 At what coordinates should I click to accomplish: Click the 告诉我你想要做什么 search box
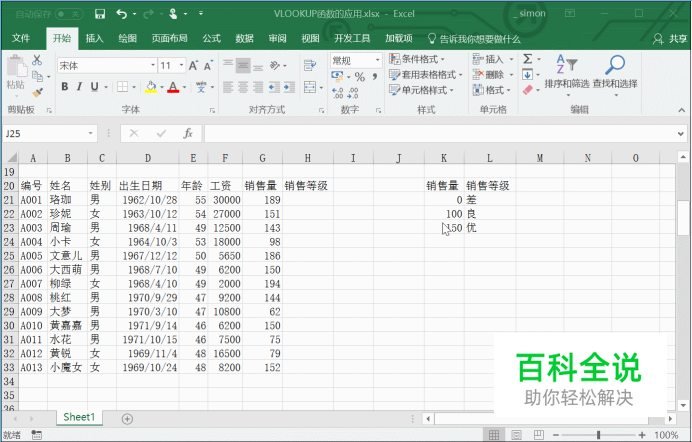point(474,39)
